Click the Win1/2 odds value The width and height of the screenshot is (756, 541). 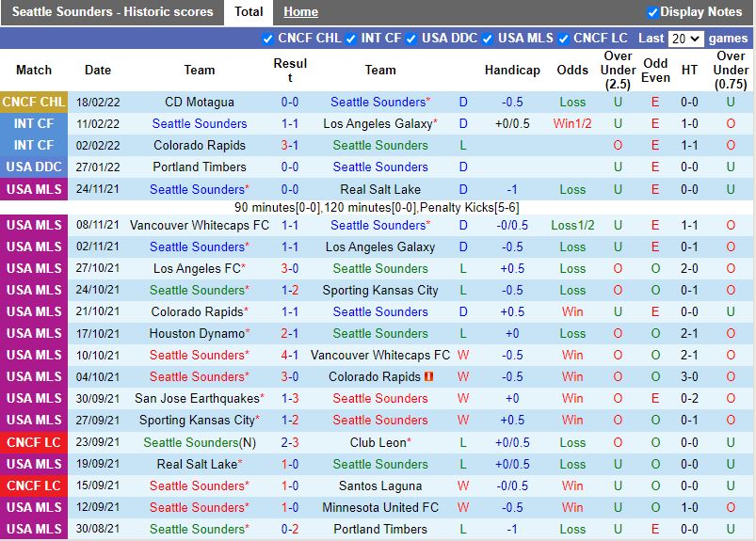(x=572, y=124)
